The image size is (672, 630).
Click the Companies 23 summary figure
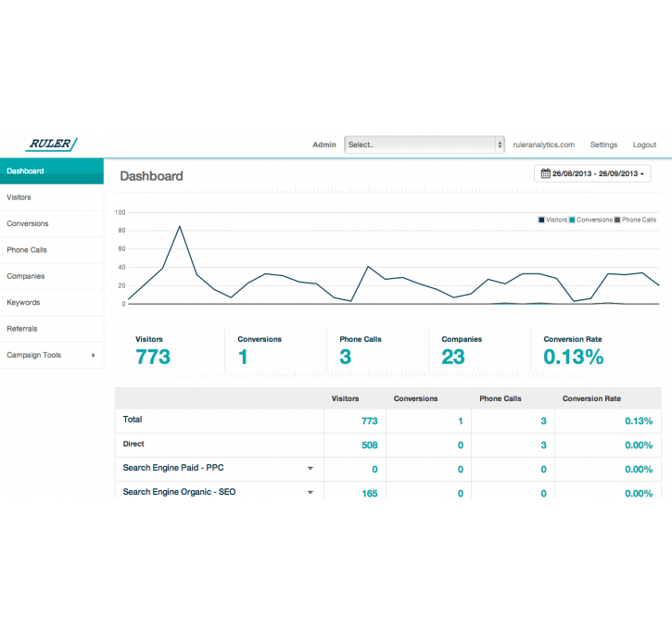(453, 358)
